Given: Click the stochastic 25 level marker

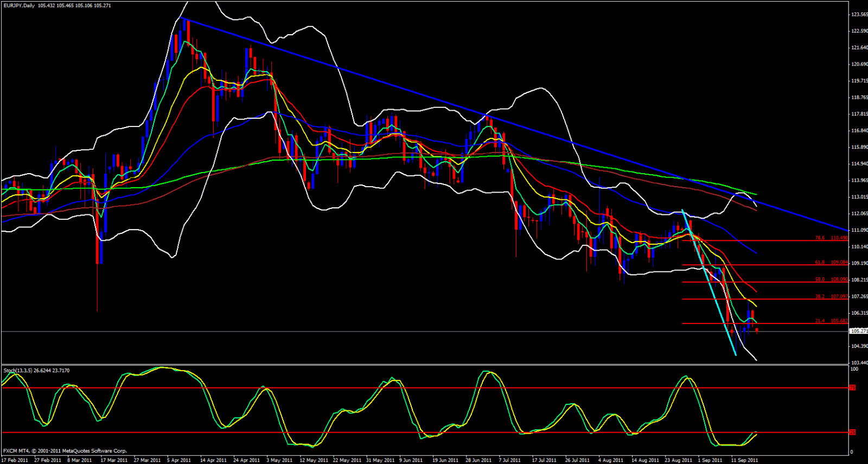Looking at the screenshot, I should coord(852,433).
